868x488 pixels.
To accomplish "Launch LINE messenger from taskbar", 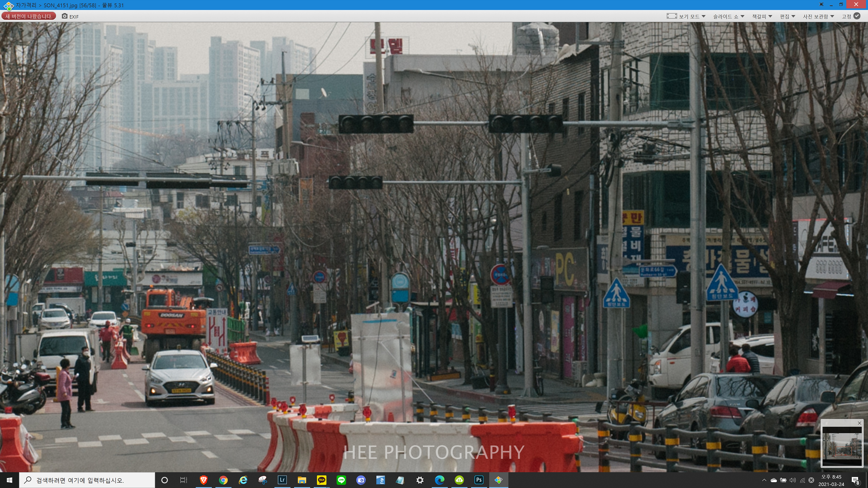I will [x=341, y=480].
